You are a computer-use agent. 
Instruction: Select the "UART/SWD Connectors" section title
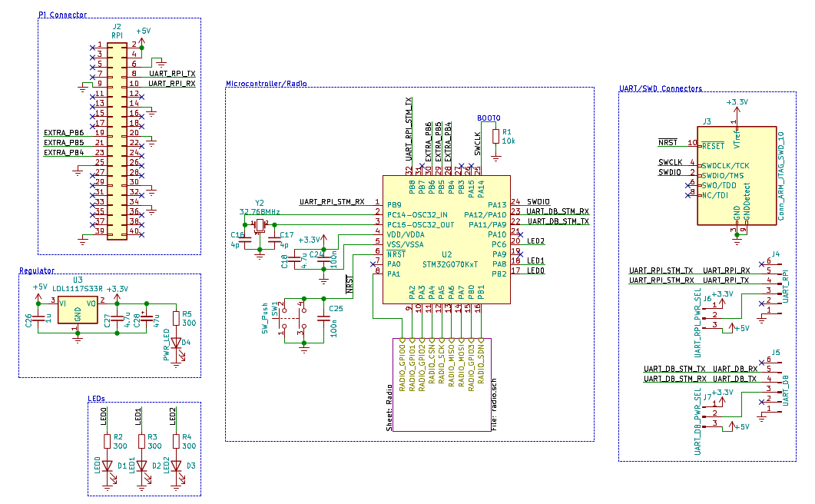click(660, 88)
